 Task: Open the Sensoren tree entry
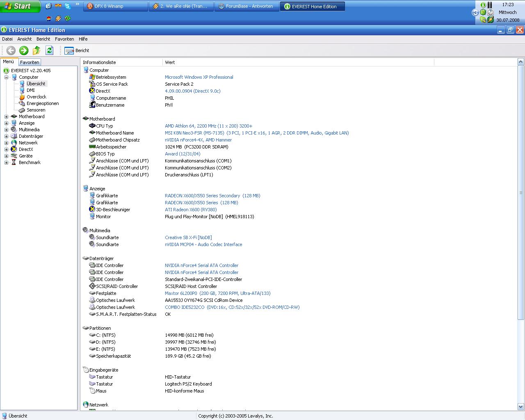click(36, 110)
